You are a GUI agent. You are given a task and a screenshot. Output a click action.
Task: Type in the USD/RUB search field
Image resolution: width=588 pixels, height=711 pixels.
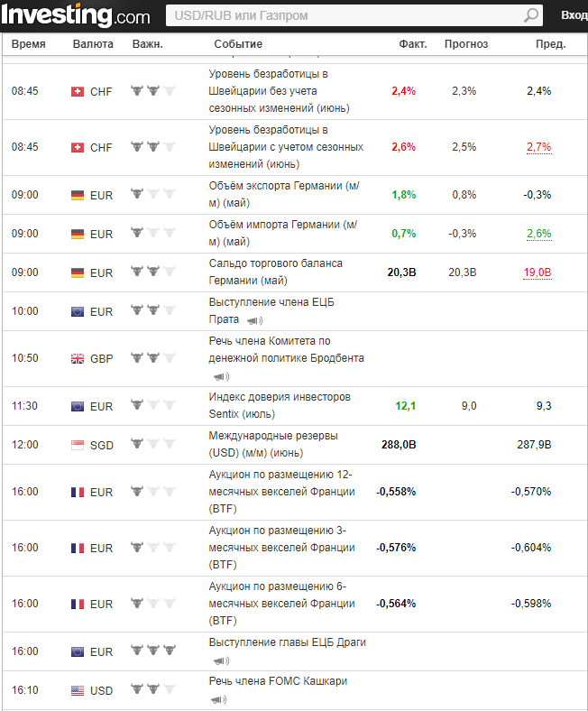343,15
